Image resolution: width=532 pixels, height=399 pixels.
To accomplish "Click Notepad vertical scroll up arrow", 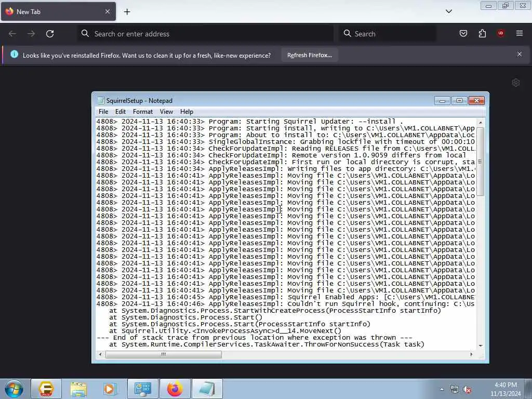I will (x=480, y=123).
